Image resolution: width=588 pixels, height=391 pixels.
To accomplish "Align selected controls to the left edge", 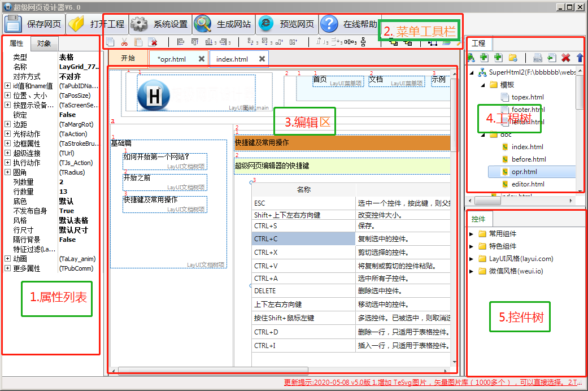I will click(x=180, y=42).
